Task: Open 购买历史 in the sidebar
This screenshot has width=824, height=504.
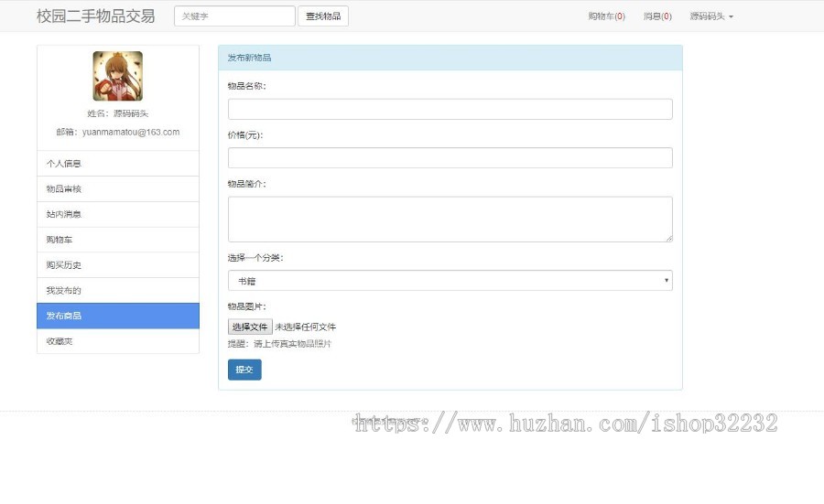Action: tap(118, 265)
